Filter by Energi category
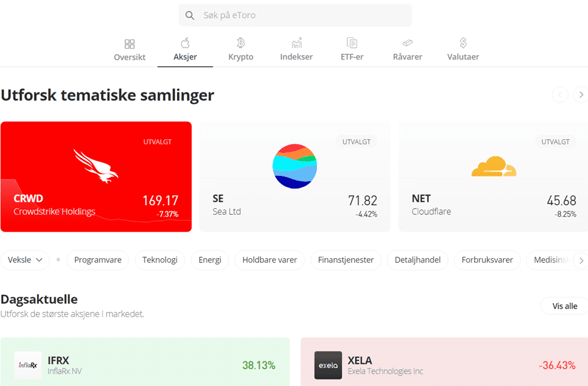 tap(209, 260)
